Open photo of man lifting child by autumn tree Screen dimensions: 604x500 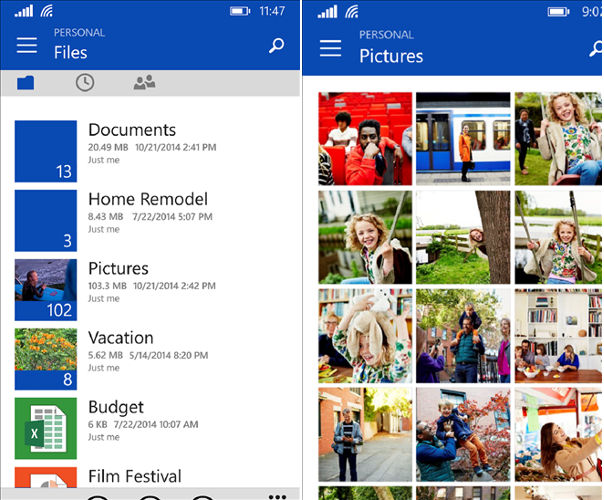463,435
